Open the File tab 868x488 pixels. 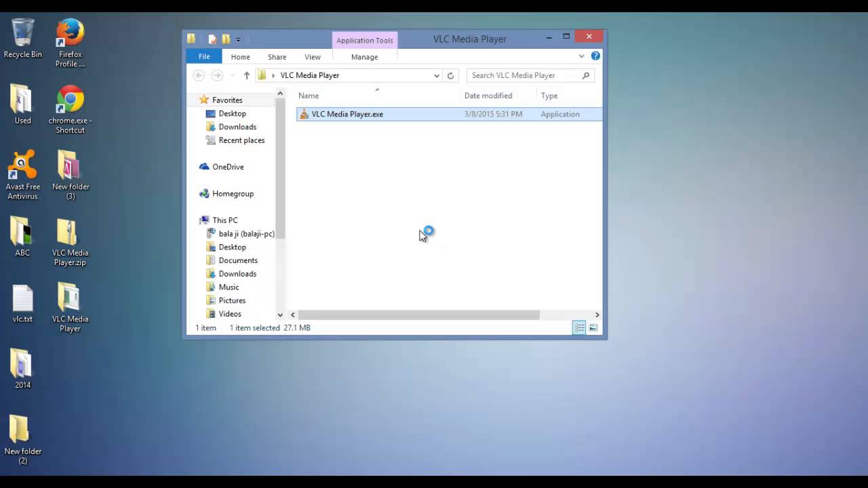coord(204,56)
